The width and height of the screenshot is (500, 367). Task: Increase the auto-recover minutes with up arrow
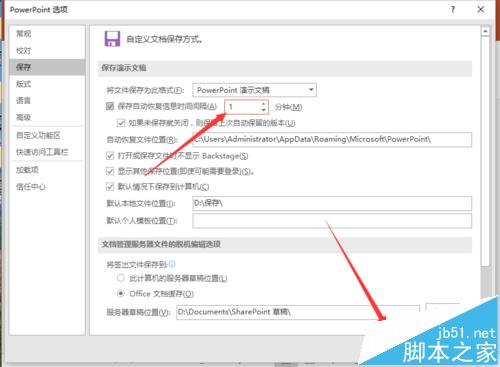(x=264, y=104)
